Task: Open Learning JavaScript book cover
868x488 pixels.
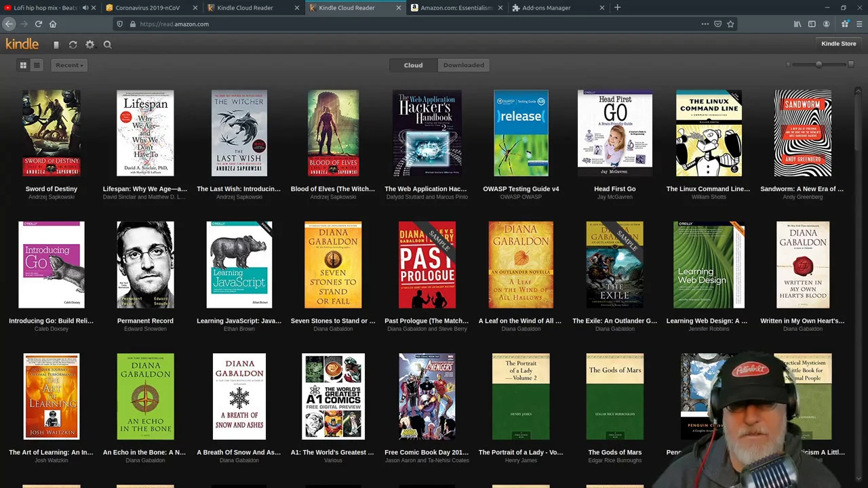Action: point(239,264)
